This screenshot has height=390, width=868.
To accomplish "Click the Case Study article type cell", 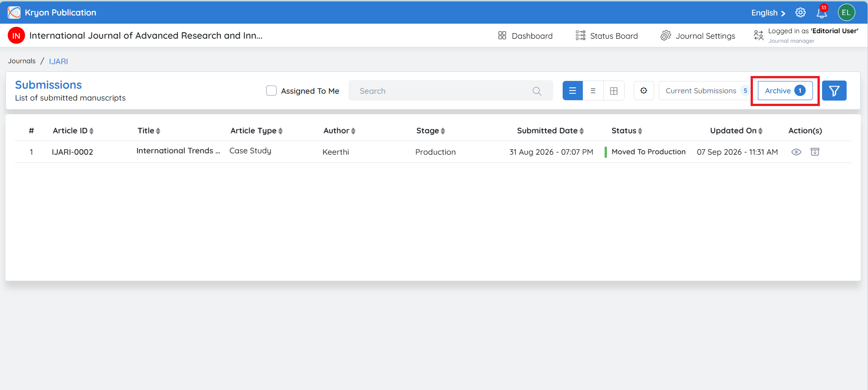I will pyautogui.click(x=250, y=151).
